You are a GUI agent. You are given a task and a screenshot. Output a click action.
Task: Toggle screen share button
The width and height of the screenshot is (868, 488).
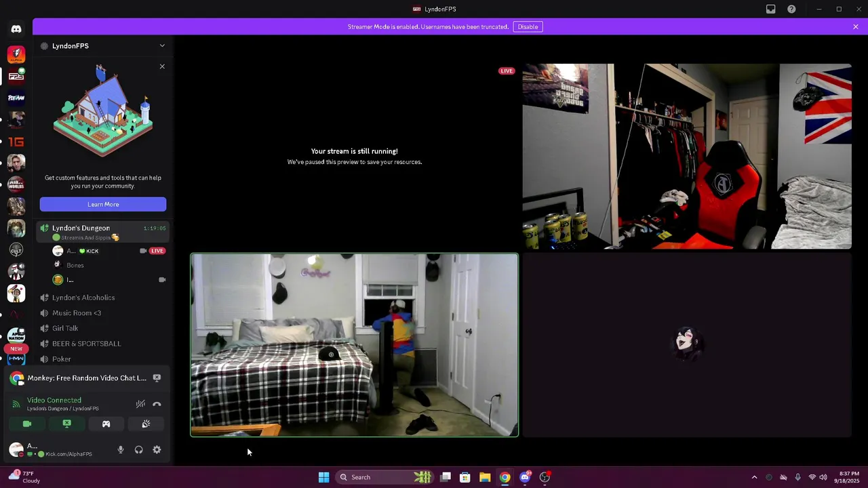(66, 424)
